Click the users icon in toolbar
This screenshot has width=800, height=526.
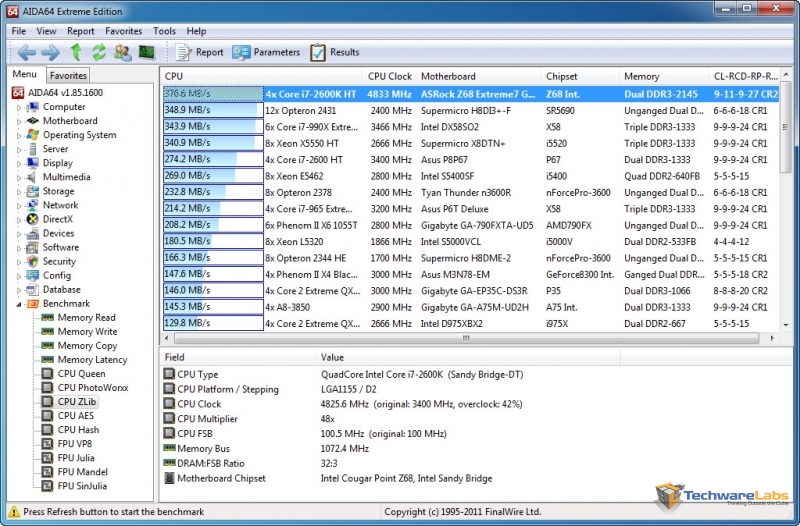[122, 52]
